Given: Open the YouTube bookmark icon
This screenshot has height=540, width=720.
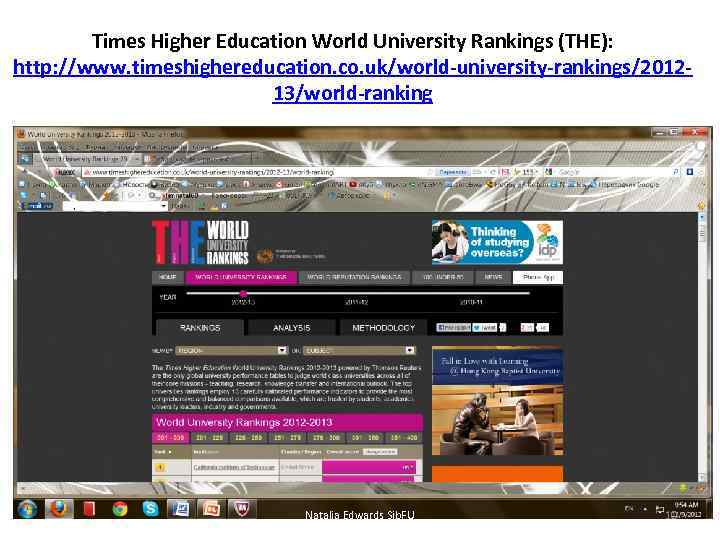Looking at the screenshot, I should (x=353, y=184).
